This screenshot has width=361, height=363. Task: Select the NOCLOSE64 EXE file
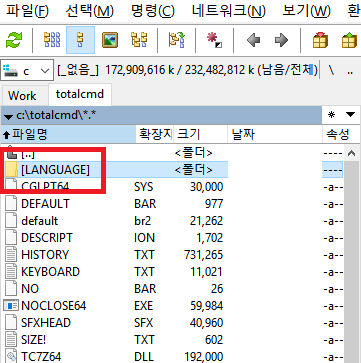(173, 306)
